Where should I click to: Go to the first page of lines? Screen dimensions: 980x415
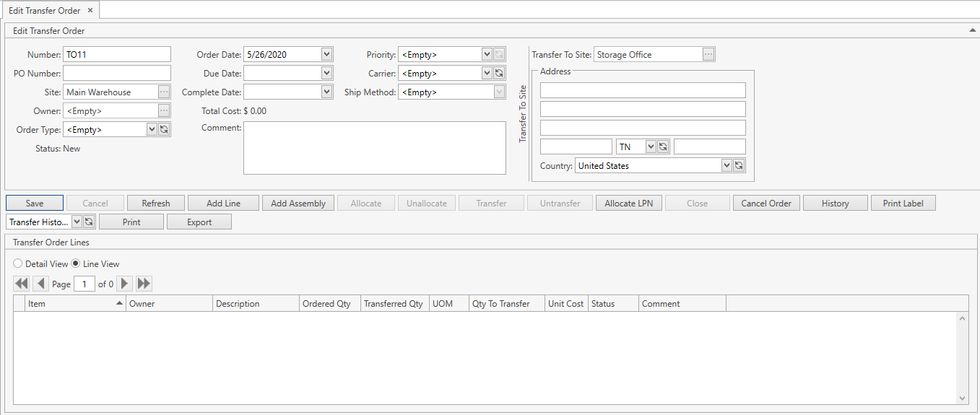pos(21,284)
